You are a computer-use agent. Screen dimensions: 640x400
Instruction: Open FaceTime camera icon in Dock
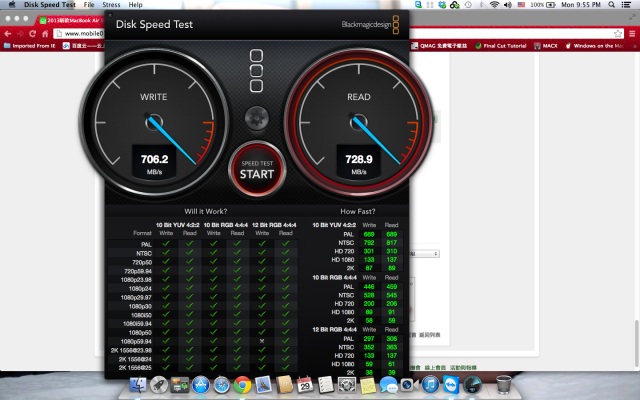pyautogui.click(x=409, y=384)
